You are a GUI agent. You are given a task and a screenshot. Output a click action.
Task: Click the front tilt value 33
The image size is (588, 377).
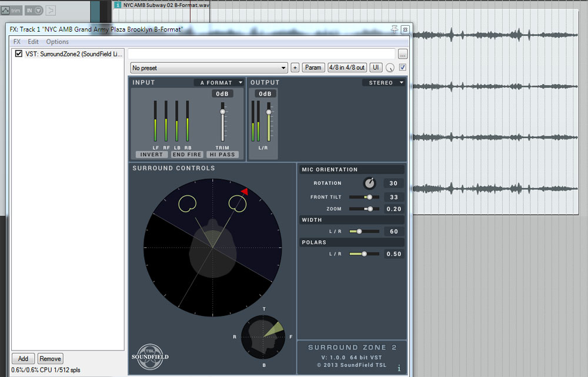(x=393, y=197)
